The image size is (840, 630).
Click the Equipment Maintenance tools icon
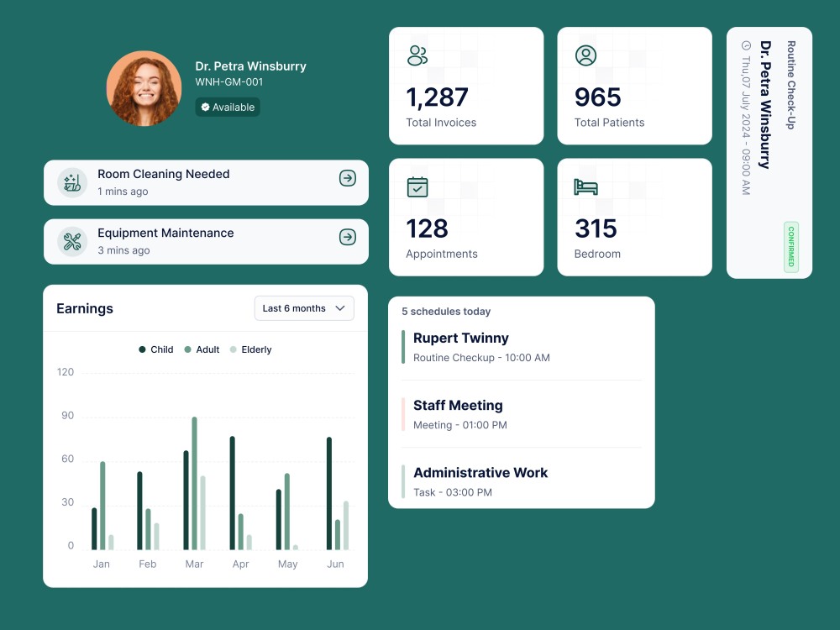click(x=71, y=241)
